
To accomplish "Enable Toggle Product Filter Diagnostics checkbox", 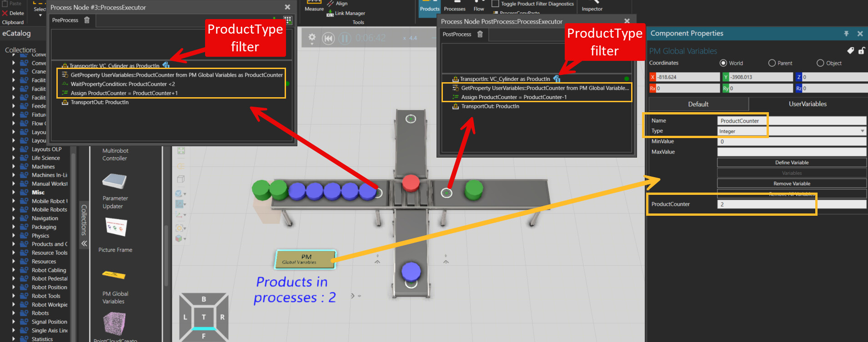I will 495,4.
